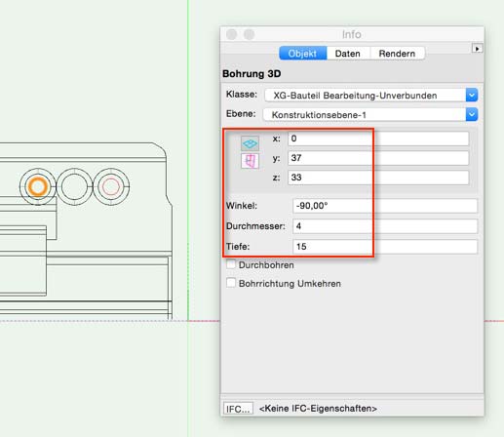This screenshot has width=504, height=437.
Task: Open the IFC... button
Action: (x=238, y=409)
